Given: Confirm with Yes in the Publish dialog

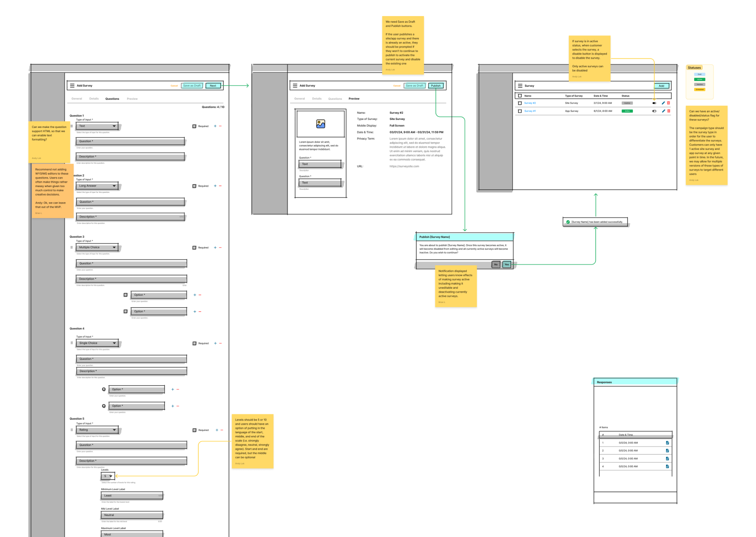Looking at the screenshot, I should click(507, 264).
